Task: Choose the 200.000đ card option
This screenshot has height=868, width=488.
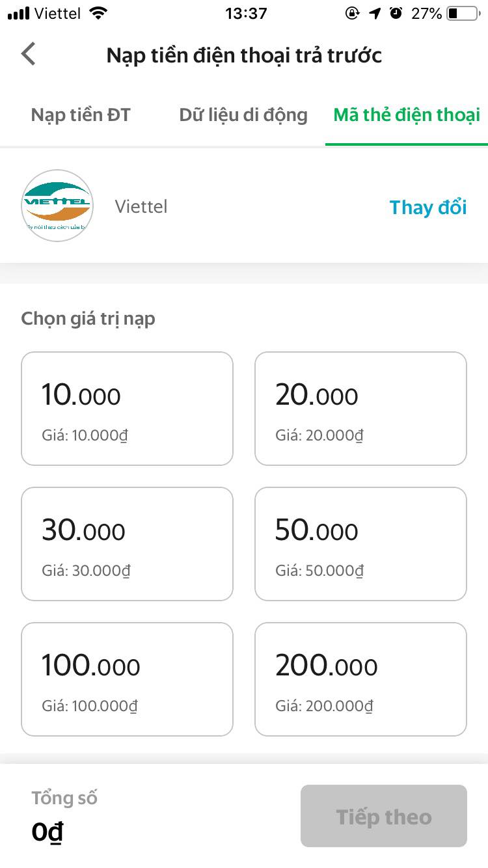Action: pyautogui.click(x=360, y=679)
